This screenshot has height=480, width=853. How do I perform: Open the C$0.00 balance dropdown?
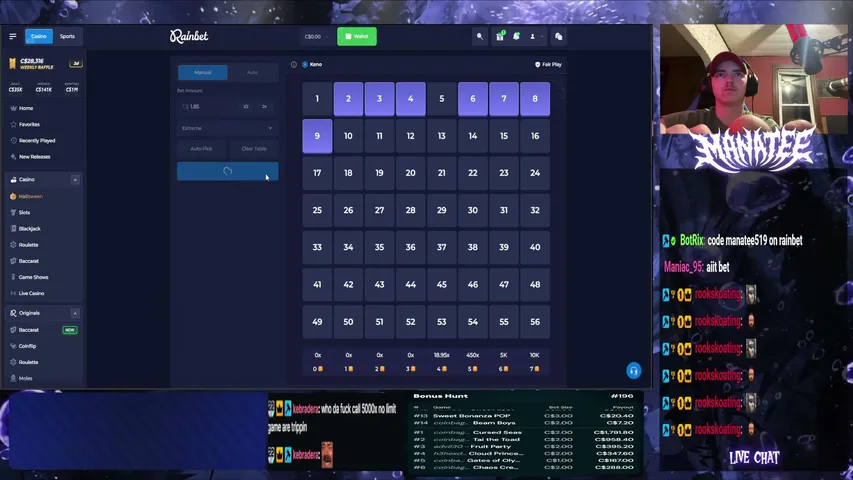point(316,36)
